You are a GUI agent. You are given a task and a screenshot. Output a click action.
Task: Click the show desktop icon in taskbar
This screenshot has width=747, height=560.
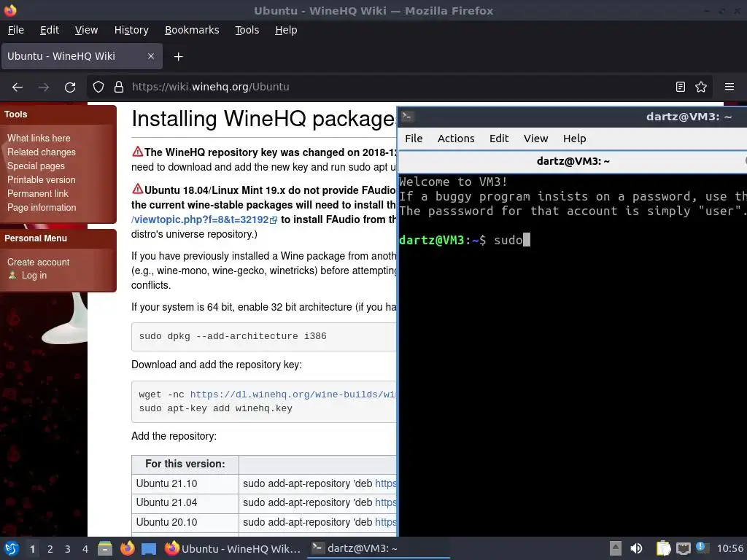(x=149, y=549)
